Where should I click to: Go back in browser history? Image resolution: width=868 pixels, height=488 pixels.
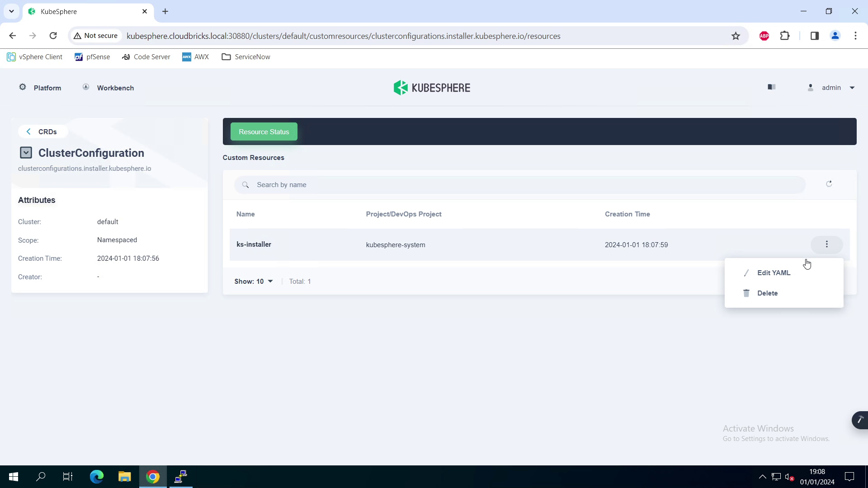point(12,36)
